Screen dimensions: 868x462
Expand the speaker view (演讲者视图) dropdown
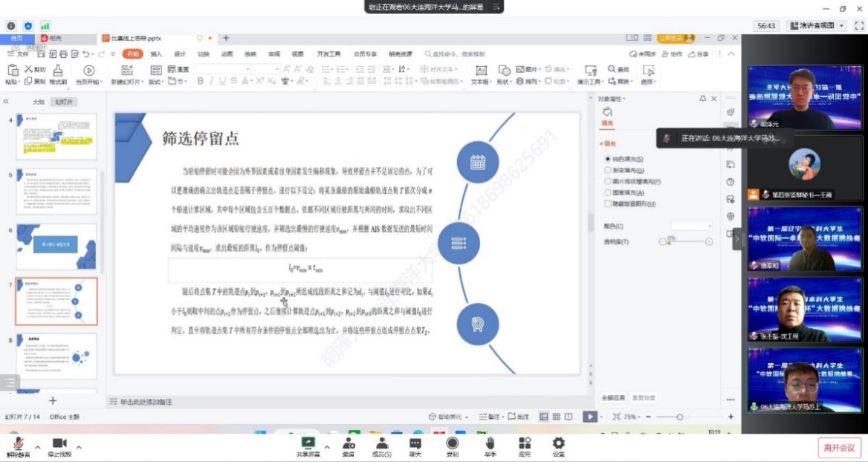[x=841, y=26]
